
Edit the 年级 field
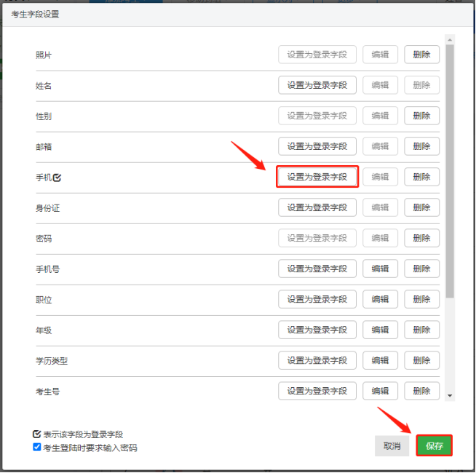[x=380, y=330]
